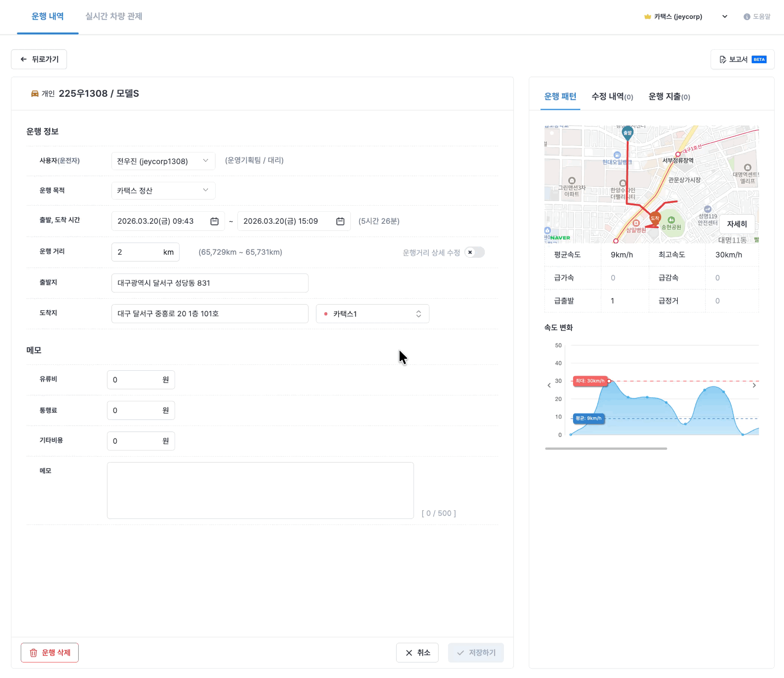Open the 수정 내역 tab
Image resolution: width=784 pixels, height=678 pixels.
[612, 97]
